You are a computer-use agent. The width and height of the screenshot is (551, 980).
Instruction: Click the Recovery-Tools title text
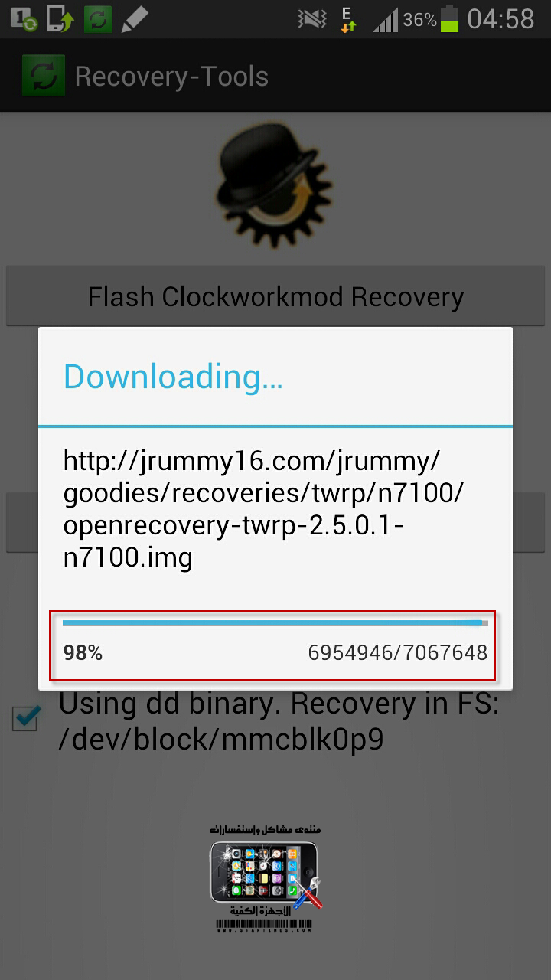[171, 76]
